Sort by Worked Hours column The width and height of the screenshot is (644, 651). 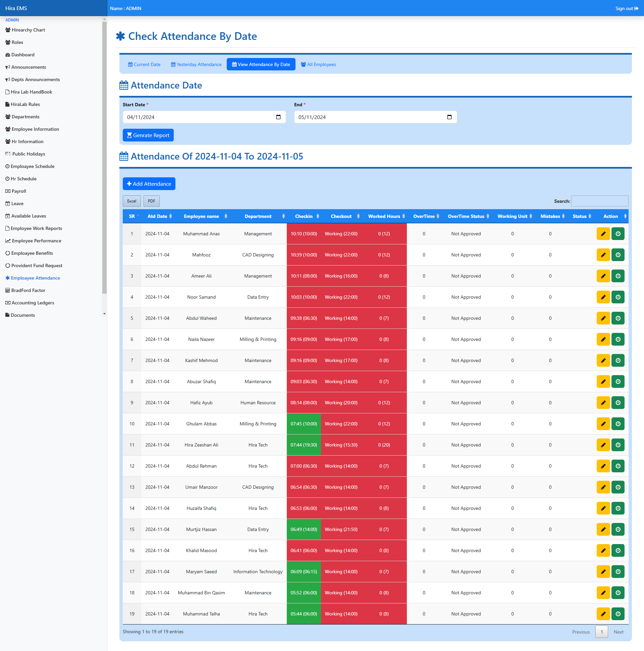point(384,216)
